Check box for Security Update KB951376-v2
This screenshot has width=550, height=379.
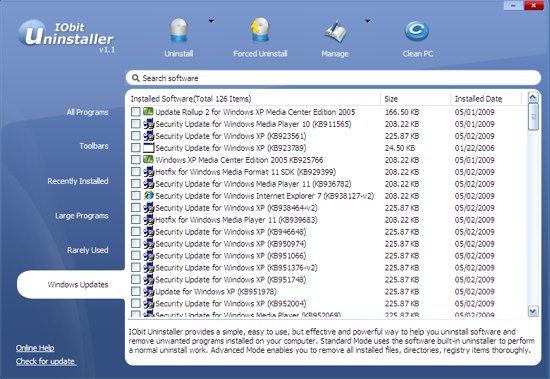click(x=135, y=267)
